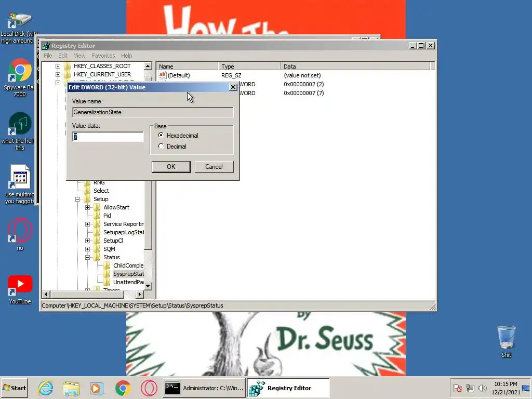Open Windows Explorer from the taskbar
The height and width of the screenshot is (399, 532).
[x=71, y=388]
